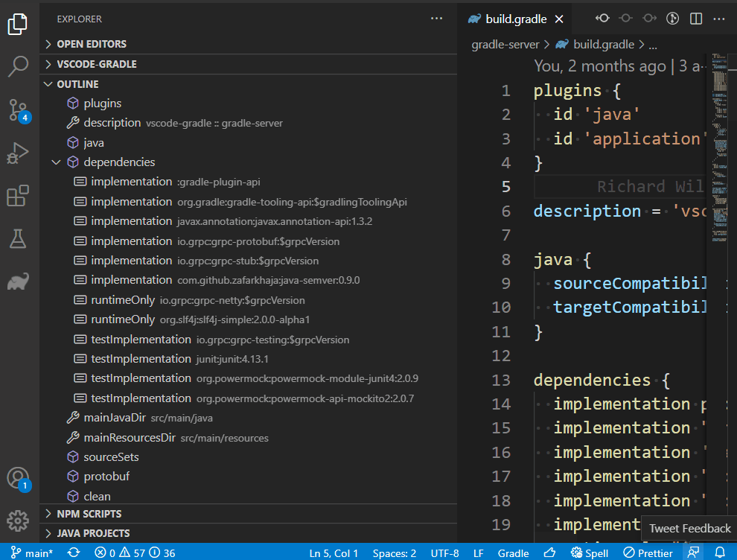Click the breadcrumb trailing ellipsis
This screenshot has height=560, width=737.
click(x=653, y=45)
